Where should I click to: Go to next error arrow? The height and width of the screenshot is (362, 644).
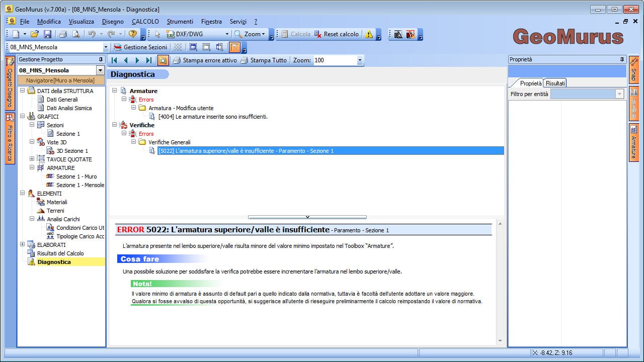coord(137,60)
